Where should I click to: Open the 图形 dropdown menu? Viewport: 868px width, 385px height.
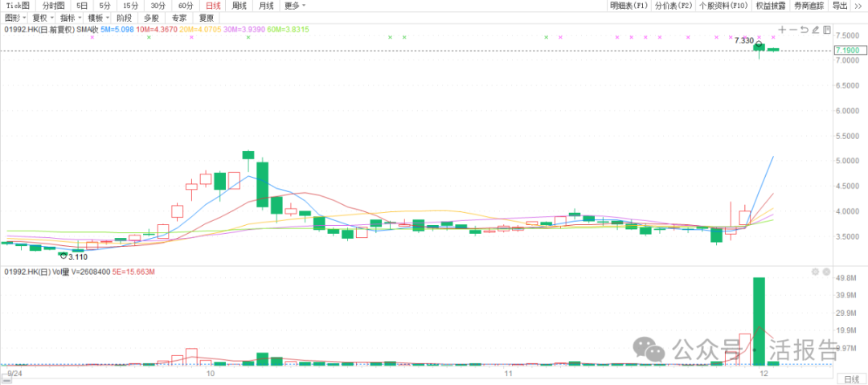[15, 18]
